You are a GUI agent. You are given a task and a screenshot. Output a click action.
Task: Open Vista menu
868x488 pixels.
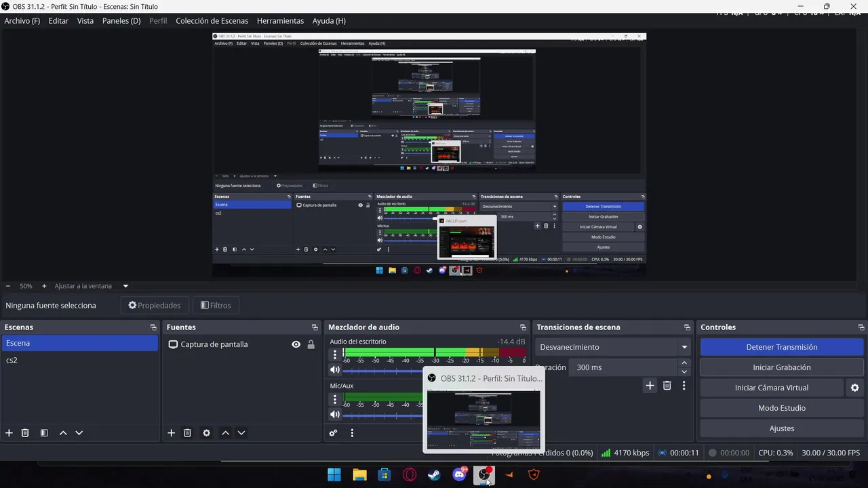85,21
